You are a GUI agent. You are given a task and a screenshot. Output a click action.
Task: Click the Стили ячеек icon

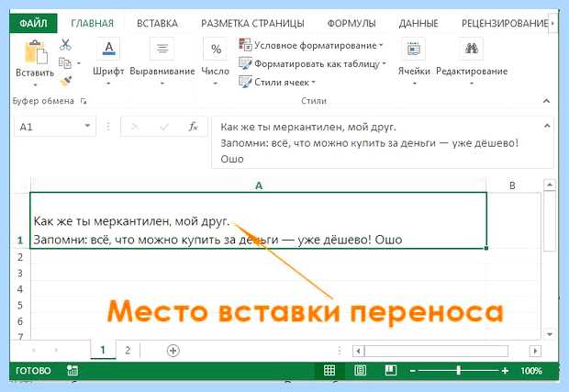click(245, 82)
